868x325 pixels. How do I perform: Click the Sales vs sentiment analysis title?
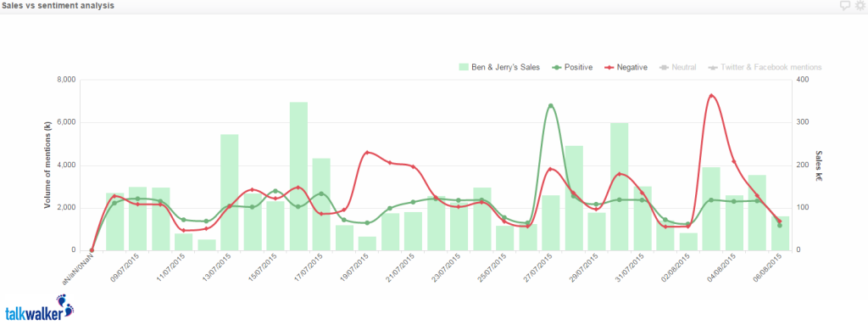58,6
